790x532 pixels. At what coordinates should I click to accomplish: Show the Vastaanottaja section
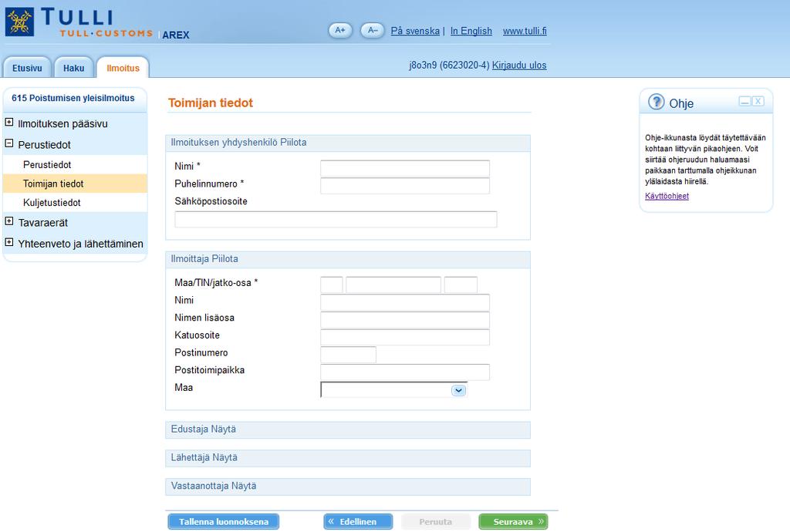[244, 486]
